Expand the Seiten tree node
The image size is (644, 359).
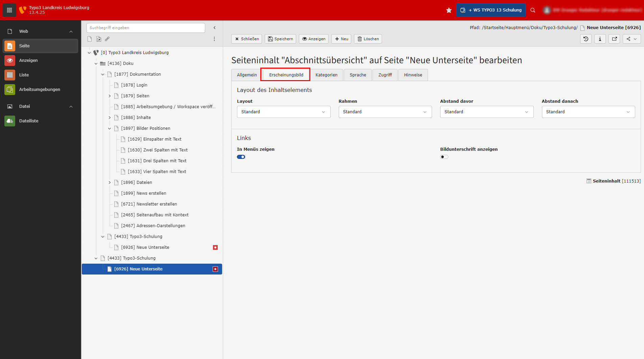pyautogui.click(x=110, y=96)
